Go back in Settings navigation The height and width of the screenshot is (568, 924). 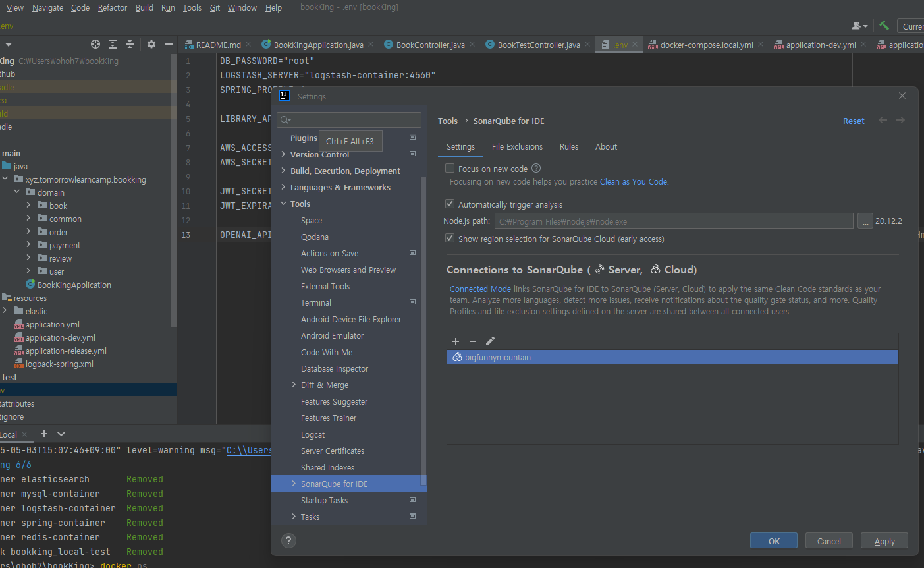pyautogui.click(x=883, y=121)
